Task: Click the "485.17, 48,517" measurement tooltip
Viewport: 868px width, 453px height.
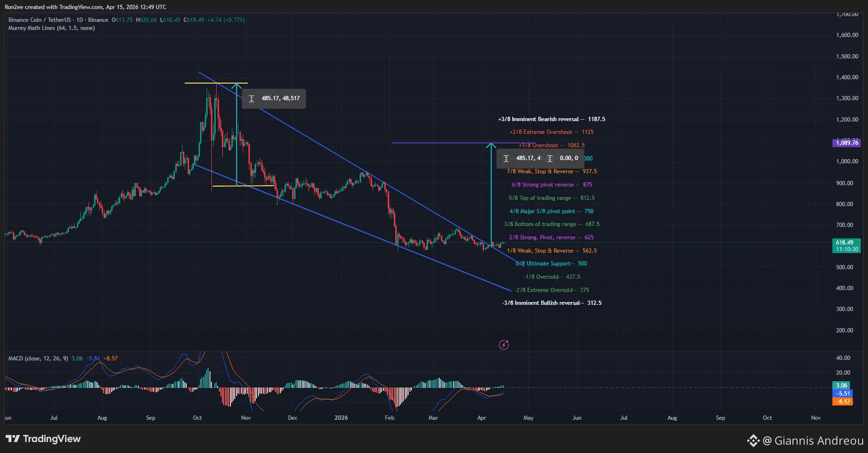Action: (x=274, y=99)
